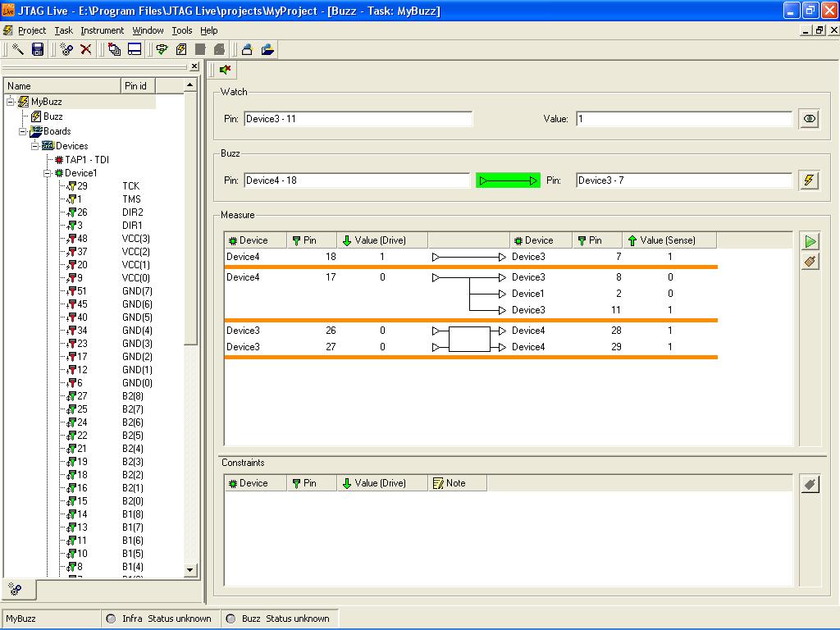Open the Task menu
This screenshot has width=840, height=630.
pos(63,30)
